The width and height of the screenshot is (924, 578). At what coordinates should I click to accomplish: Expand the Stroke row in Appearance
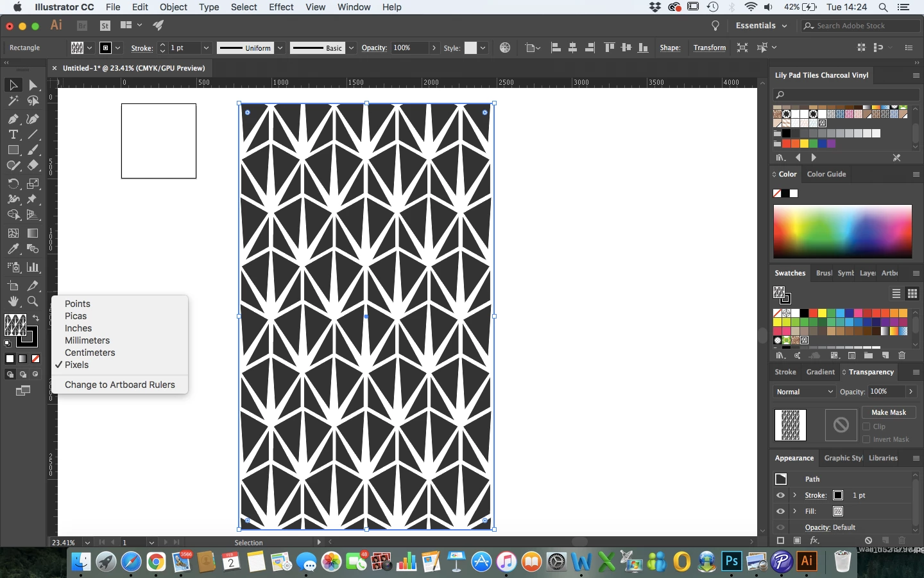(x=794, y=495)
